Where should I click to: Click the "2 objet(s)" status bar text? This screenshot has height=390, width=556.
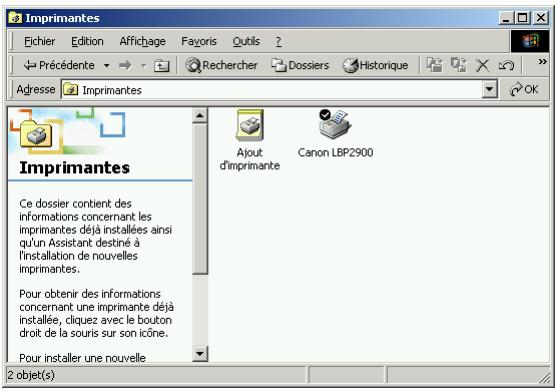coord(31,375)
